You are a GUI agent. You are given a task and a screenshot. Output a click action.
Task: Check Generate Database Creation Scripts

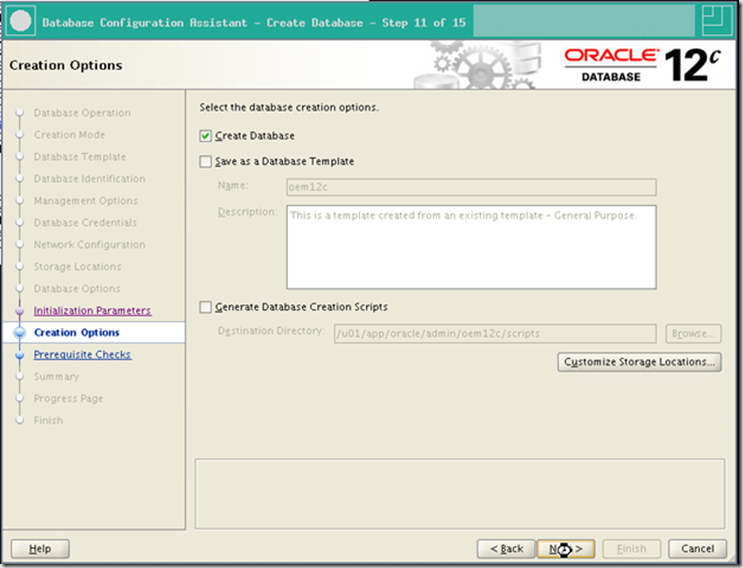(205, 307)
